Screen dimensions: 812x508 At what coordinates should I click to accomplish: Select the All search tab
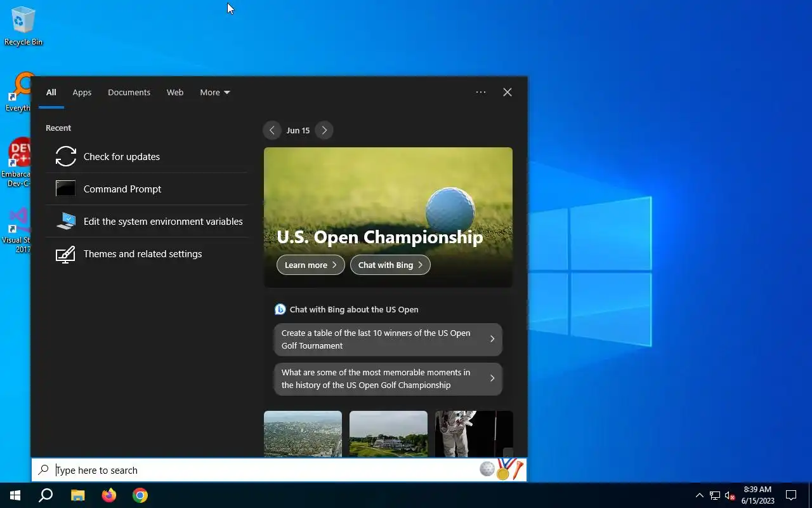pyautogui.click(x=51, y=92)
